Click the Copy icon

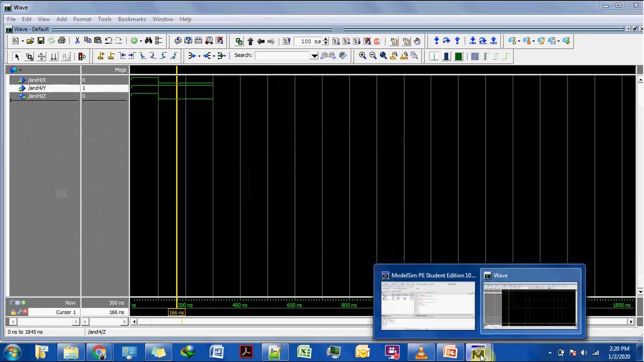(x=88, y=41)
